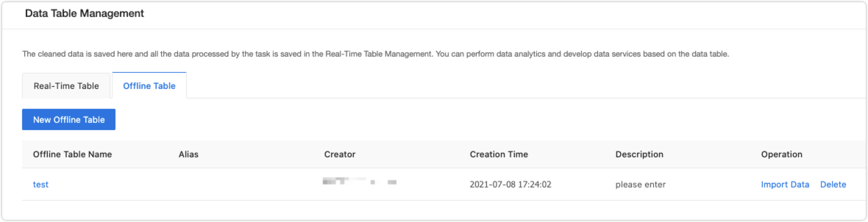Edit the 'please enter' description field
This screenshot has height=222, width=868.
coord(640,185)
